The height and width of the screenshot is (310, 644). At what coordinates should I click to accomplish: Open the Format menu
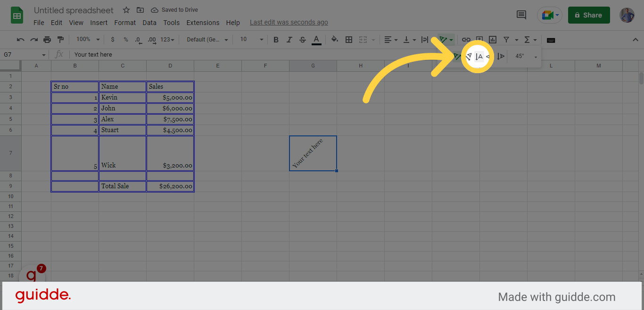click(124, 22)
